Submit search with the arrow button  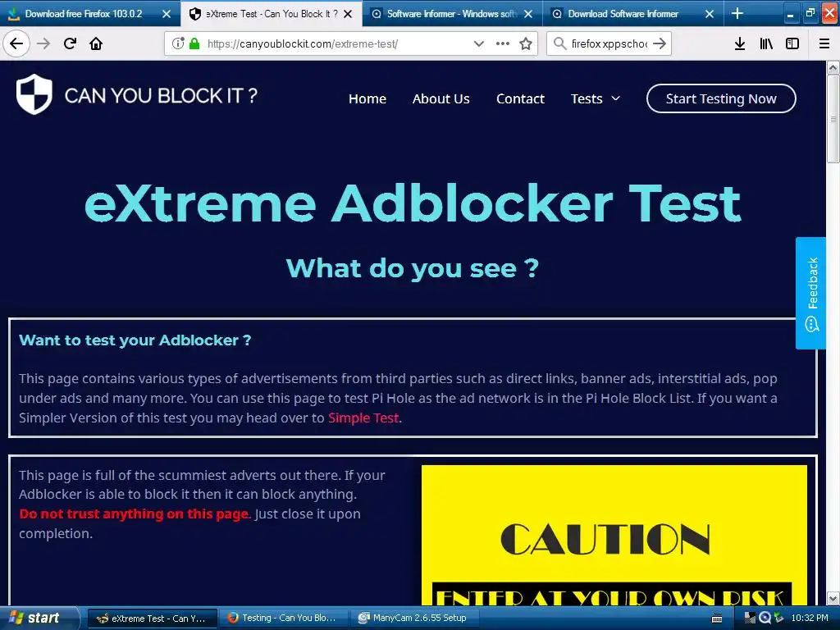pyautogui.click(x=660, y=43)
